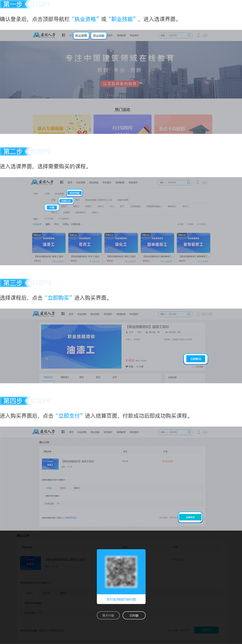Click the 分享 share icon
This screenshot has width=242, height=644.
coord(137,367)
